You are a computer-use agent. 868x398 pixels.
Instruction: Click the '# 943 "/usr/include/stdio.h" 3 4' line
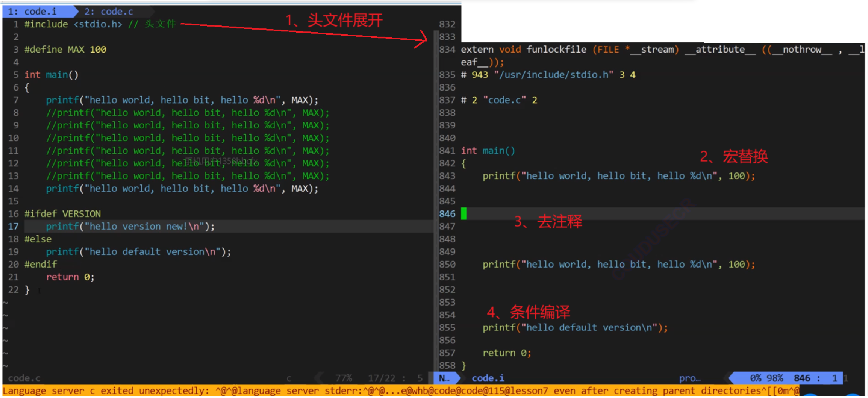coord(548,75)
